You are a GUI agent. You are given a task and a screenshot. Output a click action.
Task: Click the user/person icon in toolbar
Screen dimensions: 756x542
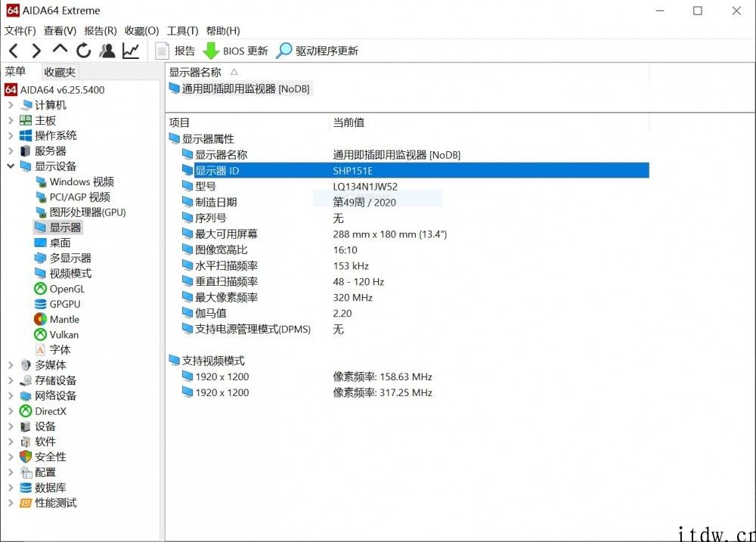point(107,51)
